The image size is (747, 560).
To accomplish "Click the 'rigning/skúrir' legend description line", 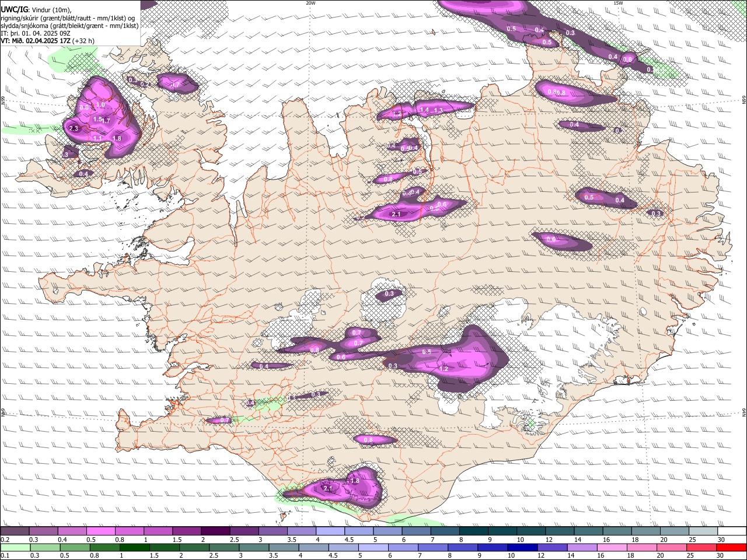I will [68, 18].
